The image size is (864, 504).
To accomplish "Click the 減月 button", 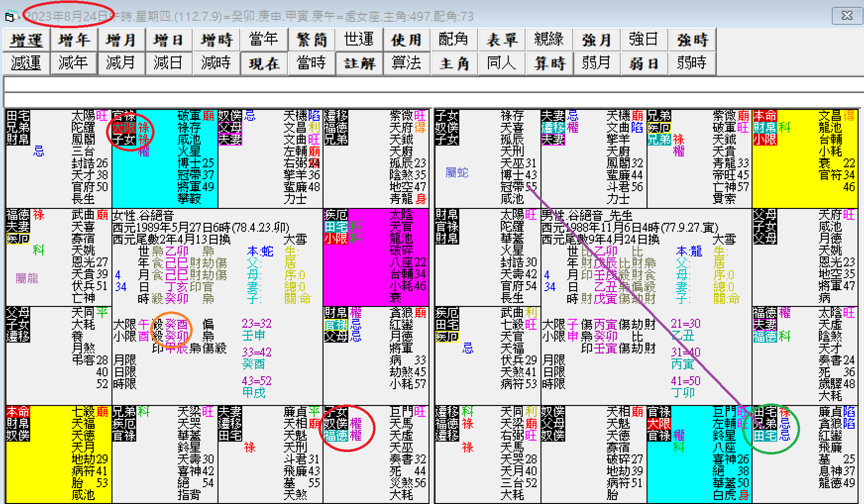I will pos(121,63).
